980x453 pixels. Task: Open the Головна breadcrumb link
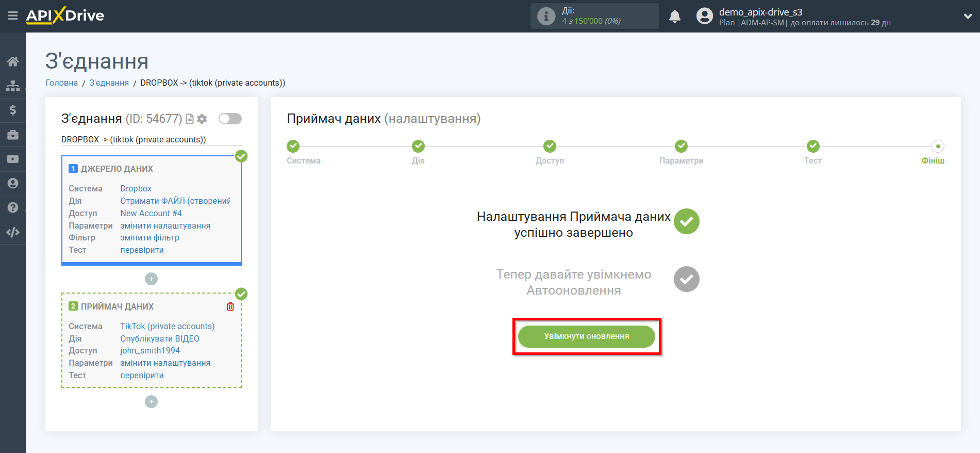62,83
